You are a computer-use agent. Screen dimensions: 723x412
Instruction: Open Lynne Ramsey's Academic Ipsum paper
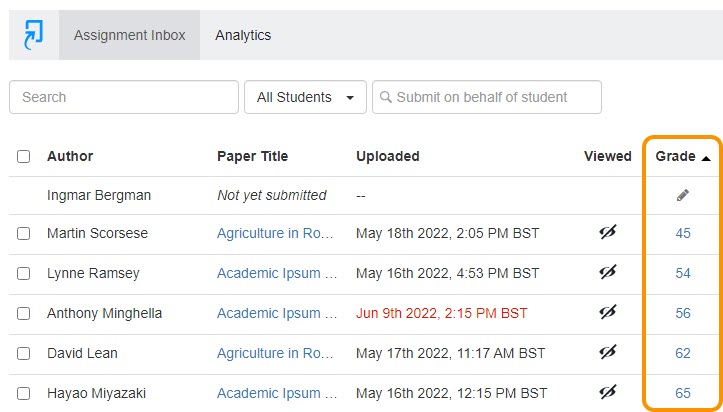click(276, 273)
